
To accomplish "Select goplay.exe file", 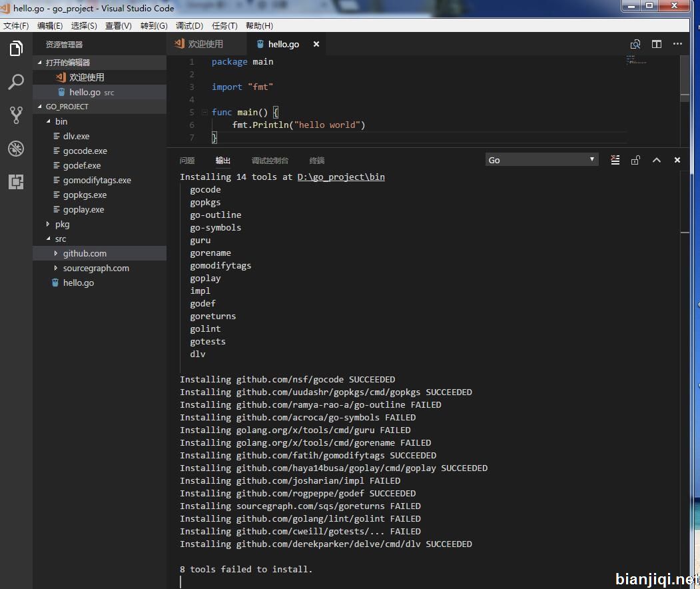I will point(99,209).
